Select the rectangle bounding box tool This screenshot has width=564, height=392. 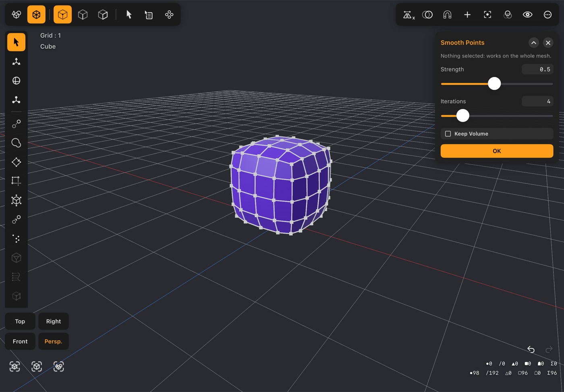coord(16,181)
